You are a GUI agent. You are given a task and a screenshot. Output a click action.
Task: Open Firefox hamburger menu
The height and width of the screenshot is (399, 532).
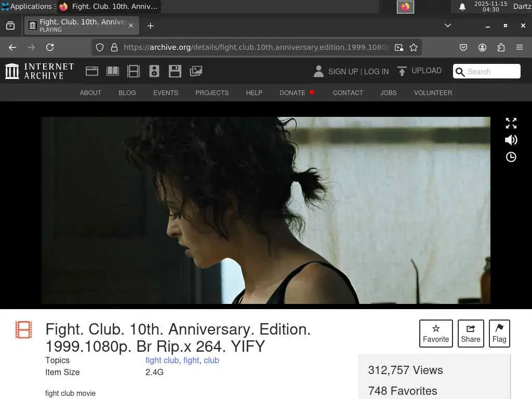[520, 47]
